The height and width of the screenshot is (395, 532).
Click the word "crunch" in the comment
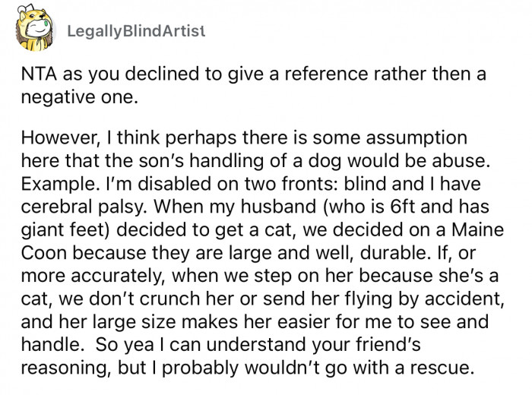coord(169,299)
